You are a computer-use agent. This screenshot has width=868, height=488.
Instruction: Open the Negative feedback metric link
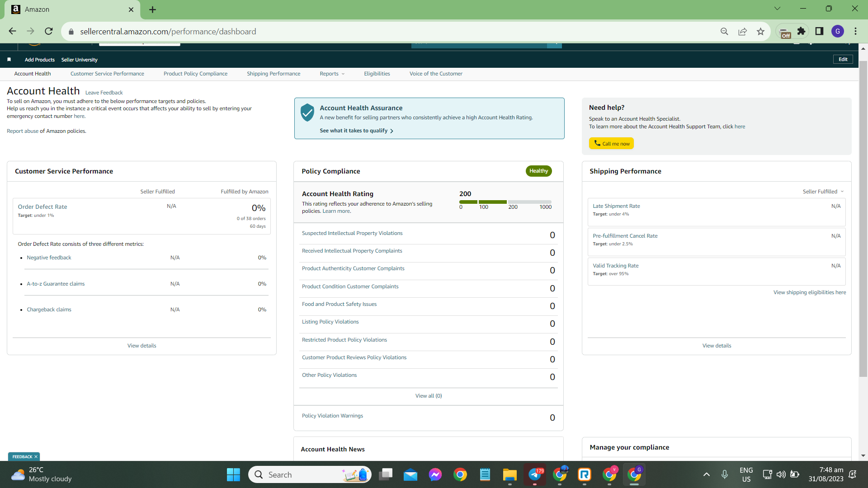coord(49,258)
